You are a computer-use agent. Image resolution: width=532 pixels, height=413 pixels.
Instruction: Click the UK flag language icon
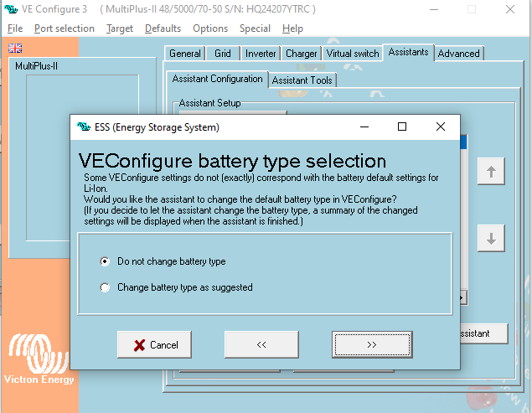click(14, 48)
